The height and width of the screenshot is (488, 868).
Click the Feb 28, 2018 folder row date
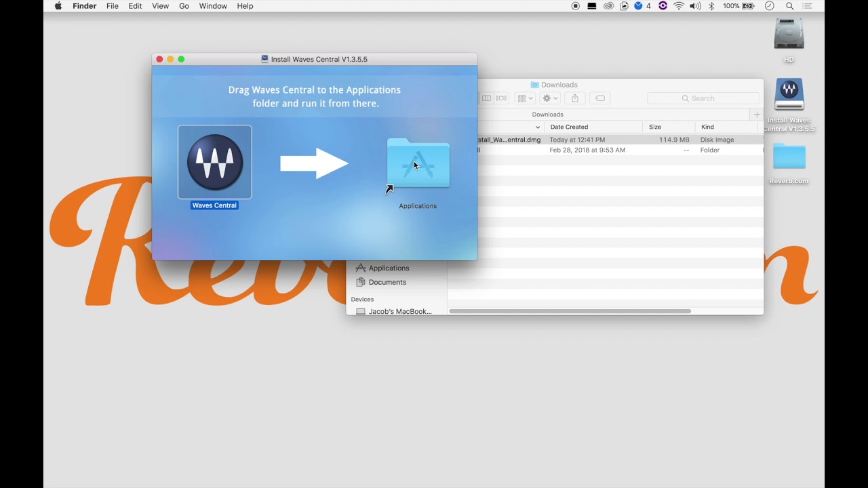tap(587, 150)
